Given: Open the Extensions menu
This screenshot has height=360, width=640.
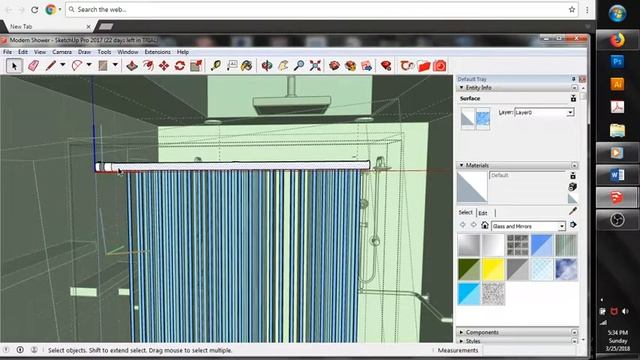Looking at the screenshot, I should [x=158, y=52].
